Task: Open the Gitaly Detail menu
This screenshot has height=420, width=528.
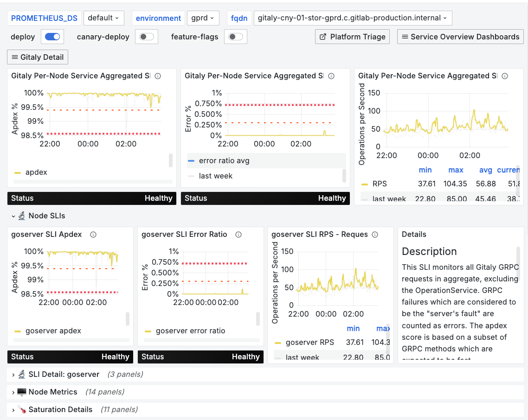Action: click(x=38, y=57)
